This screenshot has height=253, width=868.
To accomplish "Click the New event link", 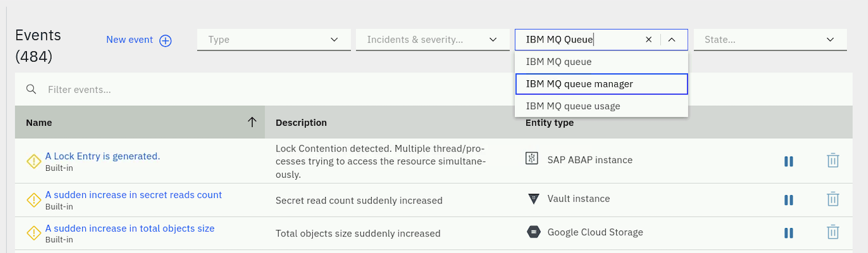I will [129, 40].
